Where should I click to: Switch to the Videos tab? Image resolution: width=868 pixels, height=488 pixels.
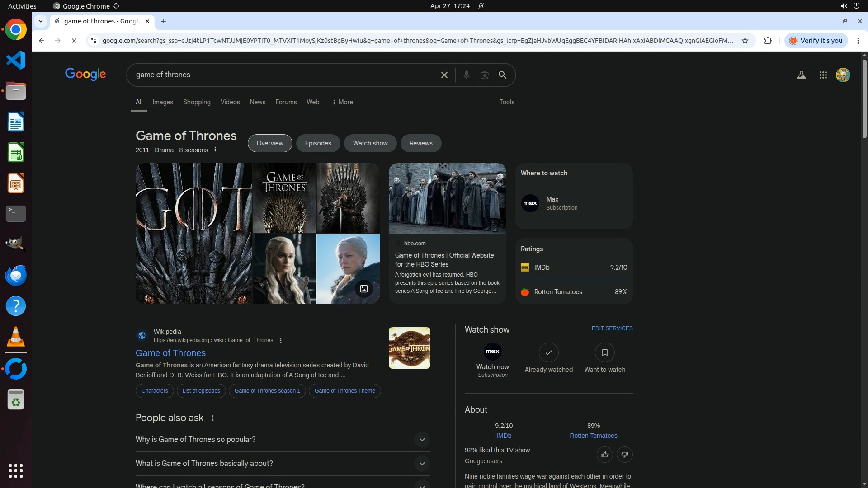[230, 102]
